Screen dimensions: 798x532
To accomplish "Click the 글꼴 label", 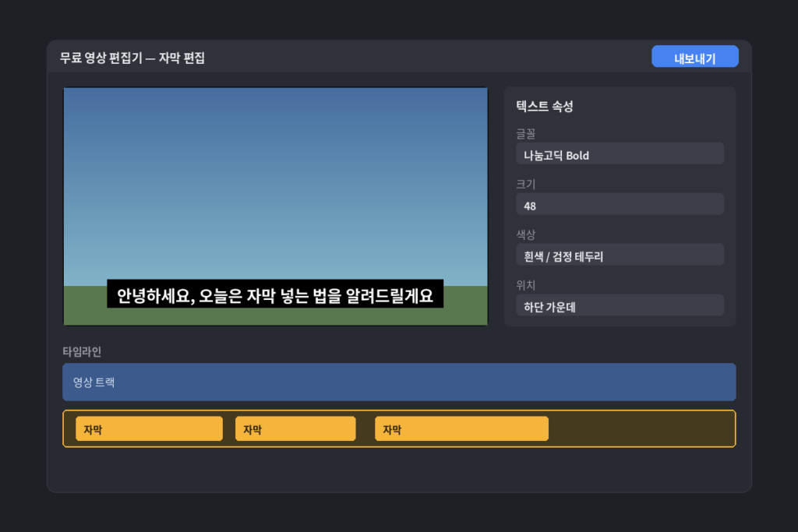I will (x=526, y=134).
